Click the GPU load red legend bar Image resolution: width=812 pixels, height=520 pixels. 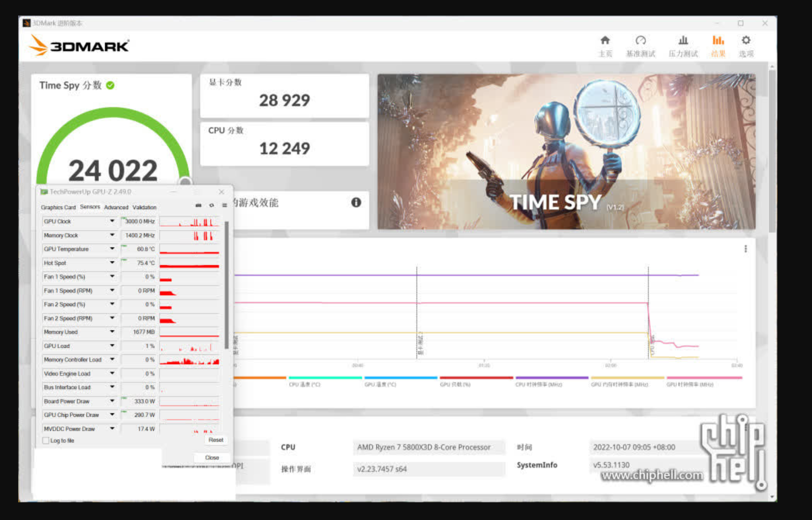click(x=476, y=378)
